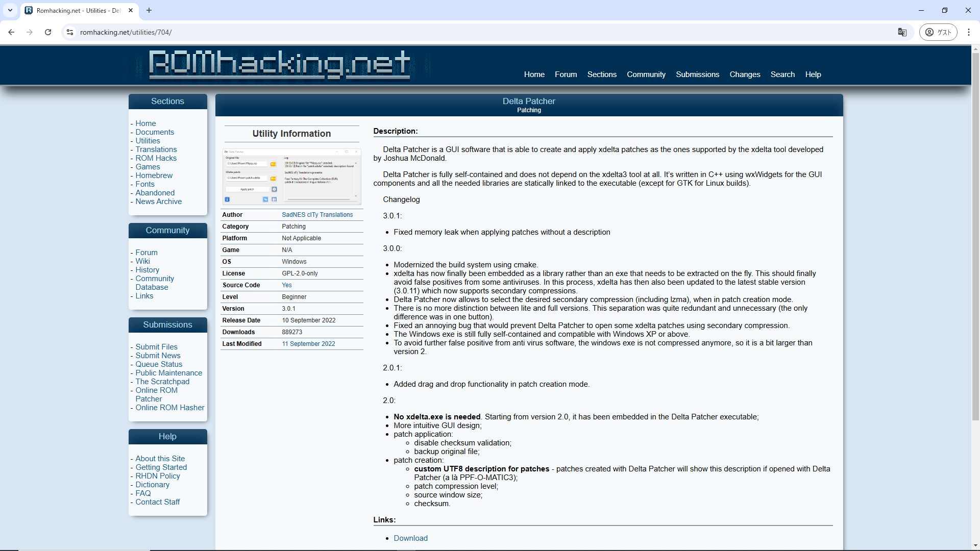Click the 11 September 2022 last modified link
Viewport: 980px width, 551px height.
[308, 344]
